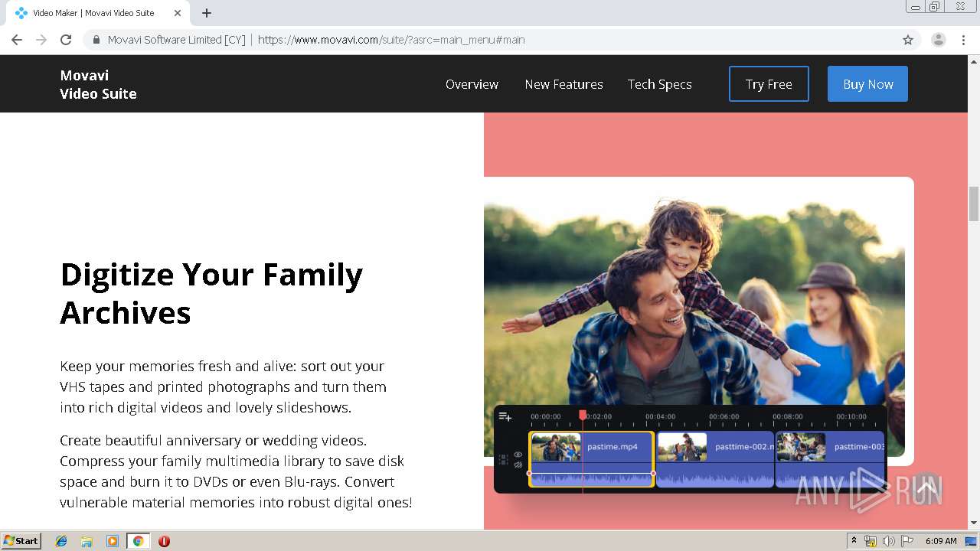Open Chrome three-dot menu

coord(963,40)
